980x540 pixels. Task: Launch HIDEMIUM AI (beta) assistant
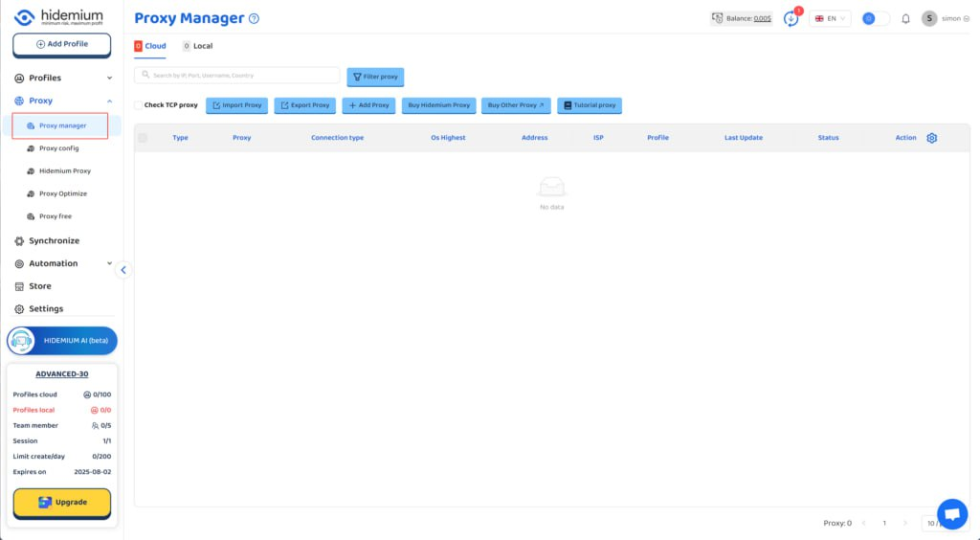pyautogui.click(x=62, y=341)
